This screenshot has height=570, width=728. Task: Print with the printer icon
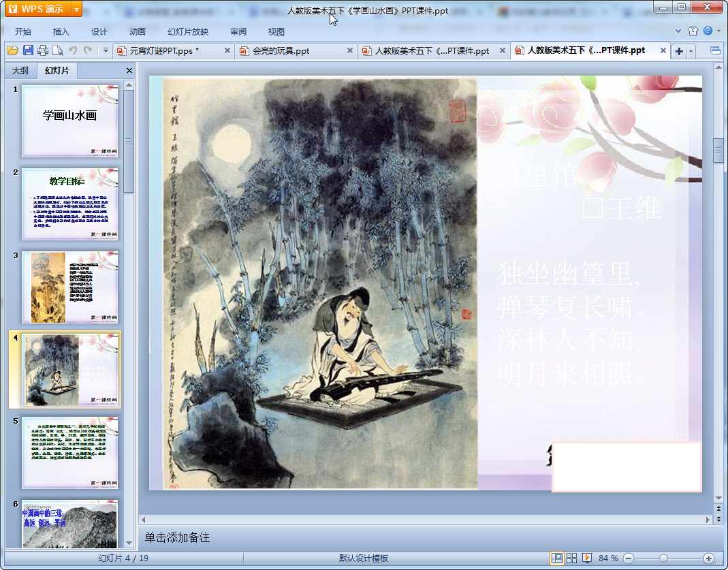pyautogui.click(x=43, y=50)
